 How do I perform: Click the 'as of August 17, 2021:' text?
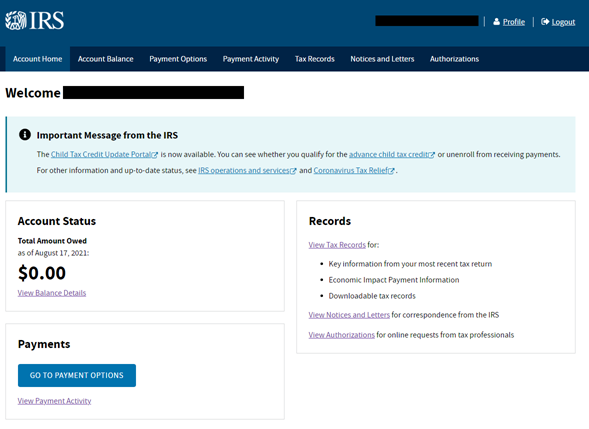53,253
